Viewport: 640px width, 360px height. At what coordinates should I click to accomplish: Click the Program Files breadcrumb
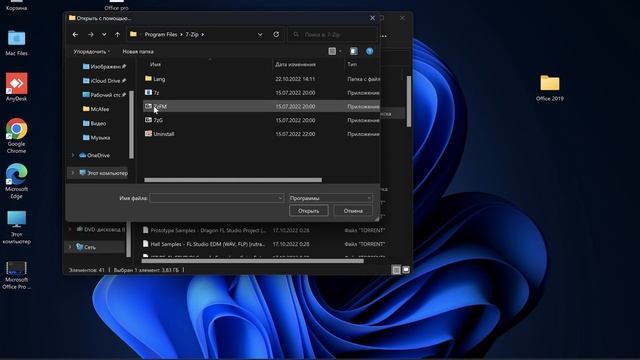[x=161, y=35]
